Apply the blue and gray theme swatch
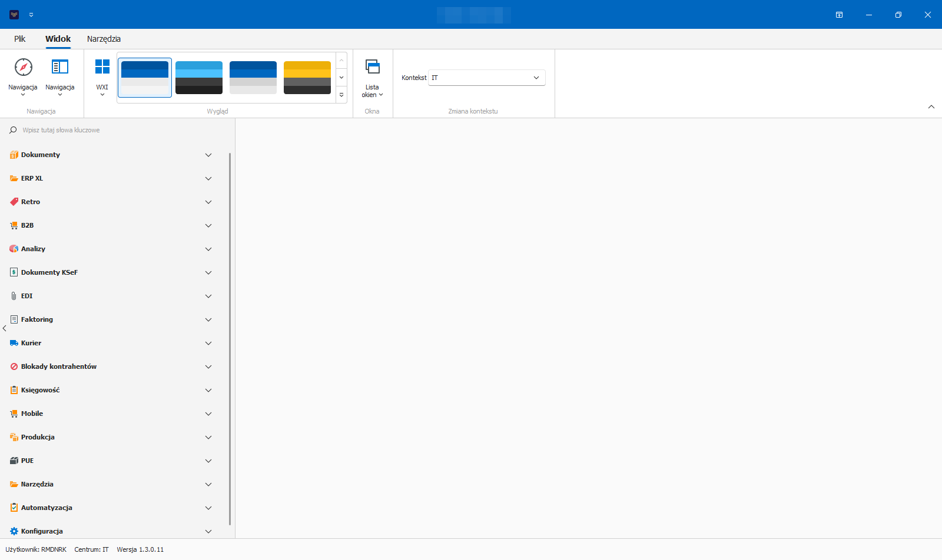942x560 pixels. pyautogui.click(x=253, y=78)
